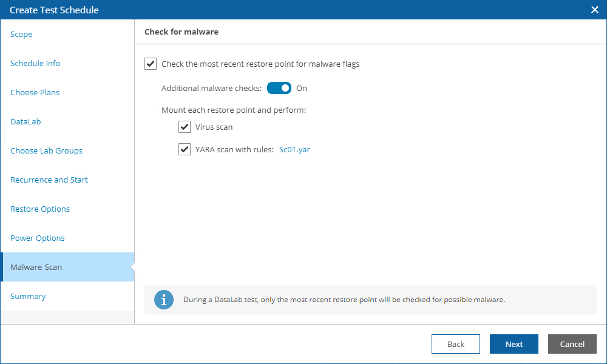Close the Create Test Schedule dialog

coord(594,10)
